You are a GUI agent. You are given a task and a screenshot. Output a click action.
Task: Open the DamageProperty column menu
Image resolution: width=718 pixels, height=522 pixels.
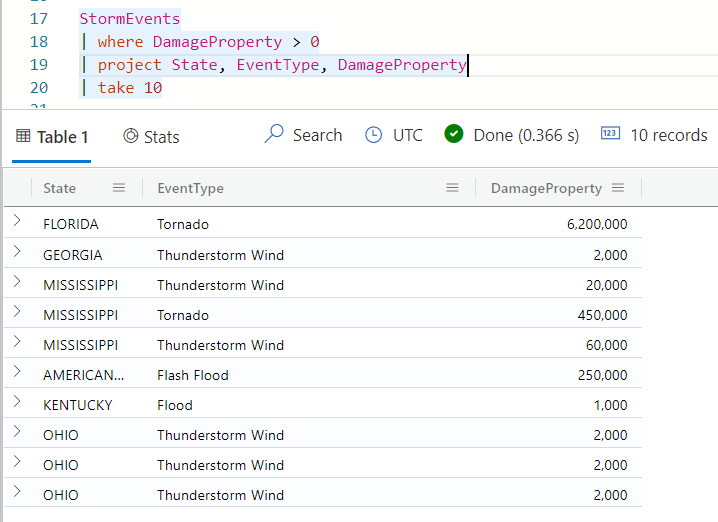618,188
